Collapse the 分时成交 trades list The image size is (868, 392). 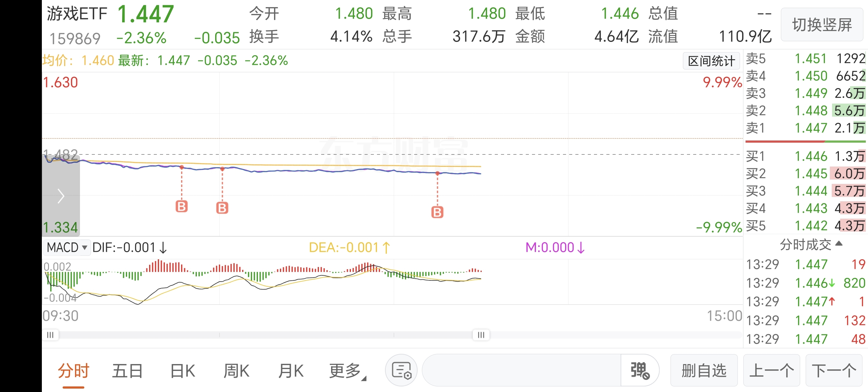point(810,244)
